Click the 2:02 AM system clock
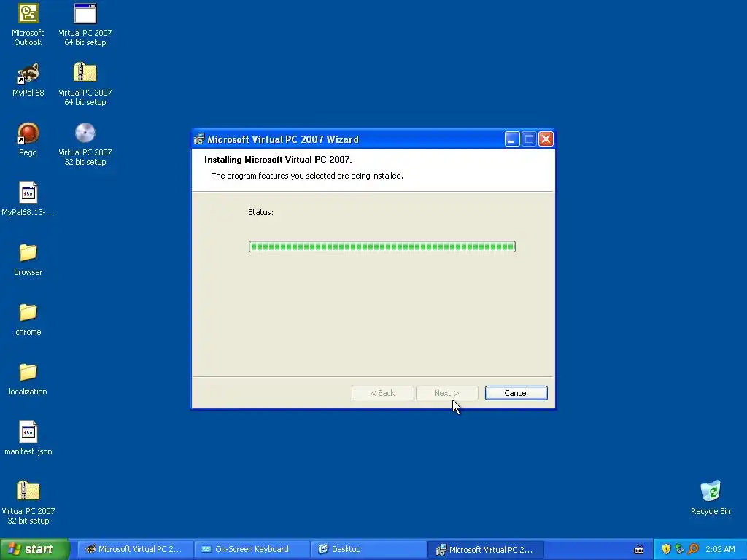Viewport: 747px width, 560px height. [x=720, y=549]
